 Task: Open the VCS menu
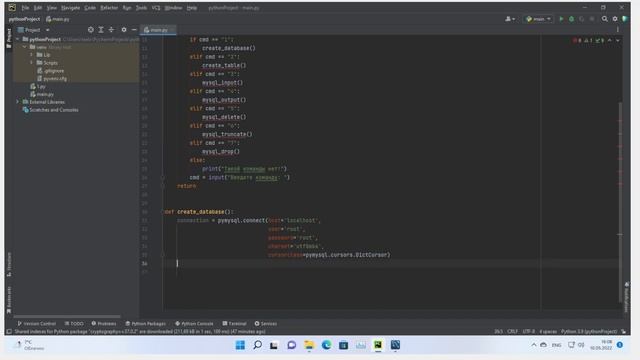(156, 8)
